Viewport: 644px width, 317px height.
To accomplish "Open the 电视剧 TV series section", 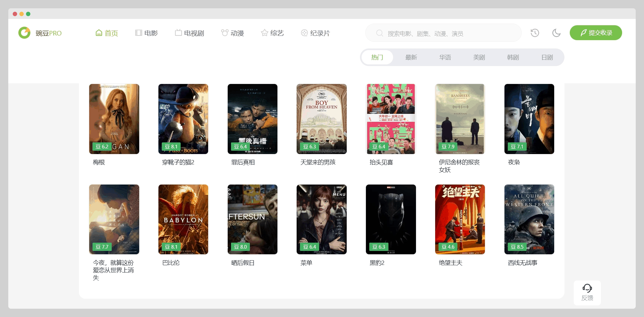I will click(x=190, y=33).
